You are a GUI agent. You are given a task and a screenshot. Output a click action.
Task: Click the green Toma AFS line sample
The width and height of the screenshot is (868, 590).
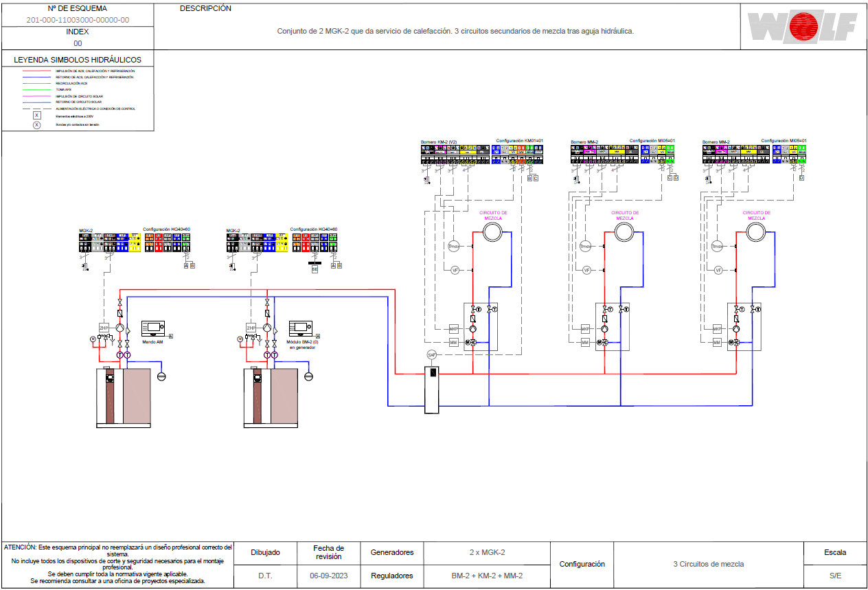[36, 90]
